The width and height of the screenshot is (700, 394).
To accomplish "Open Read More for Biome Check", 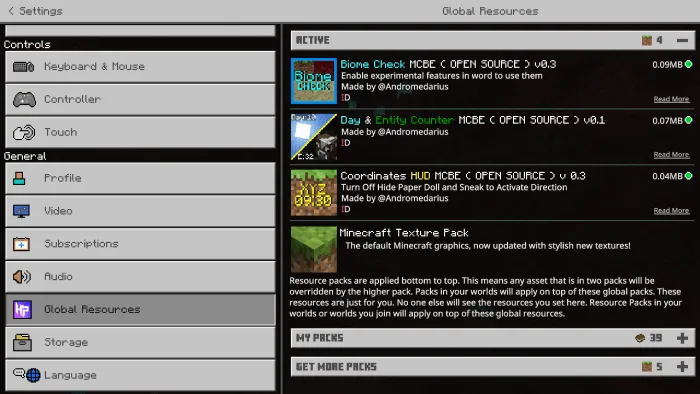I will point(671,99).
